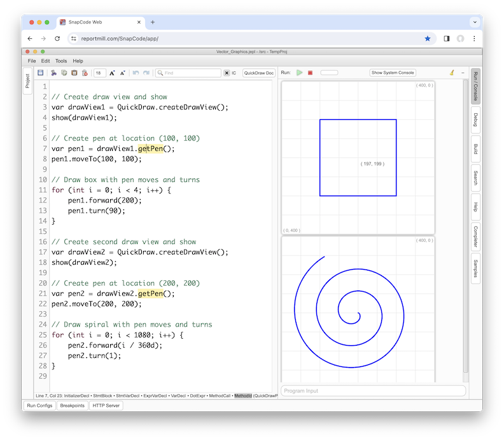Click the console vertical scrollbar
The height and width of the screenshot is (440, 504).
(x=465, y=227)
